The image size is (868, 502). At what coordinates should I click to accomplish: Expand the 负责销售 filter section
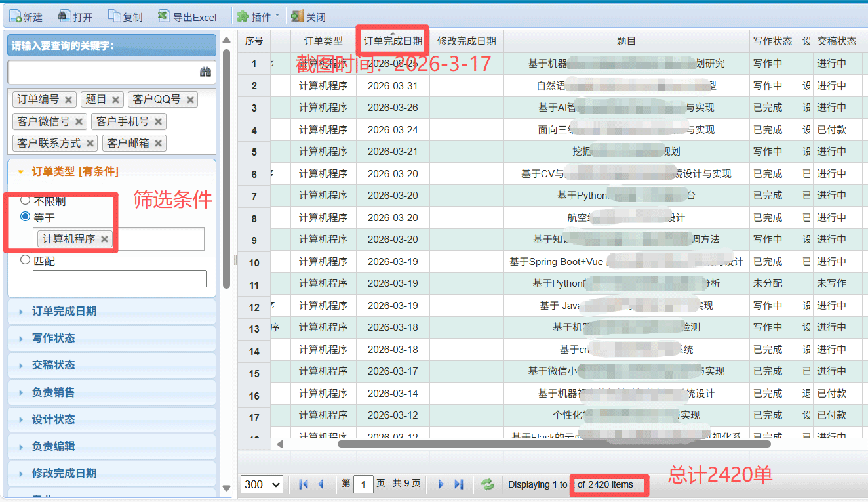53,392
